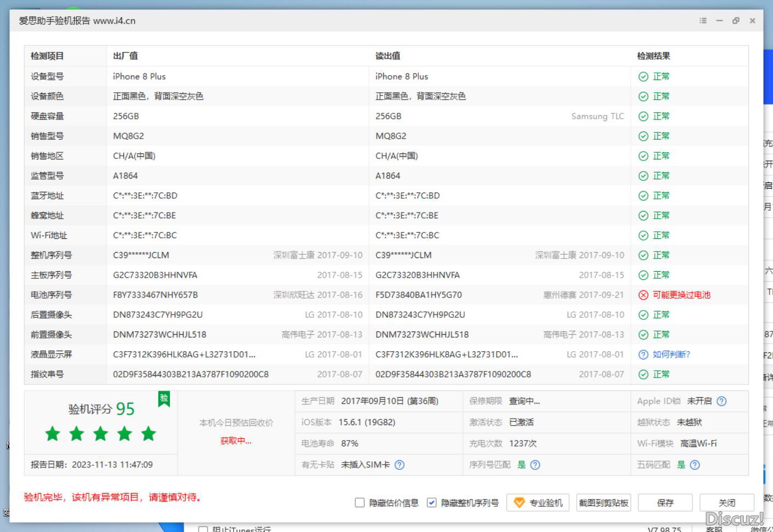Screen dimensions: 773x532
Task: Click the 销售地区 label in first column
Action: 47,156
